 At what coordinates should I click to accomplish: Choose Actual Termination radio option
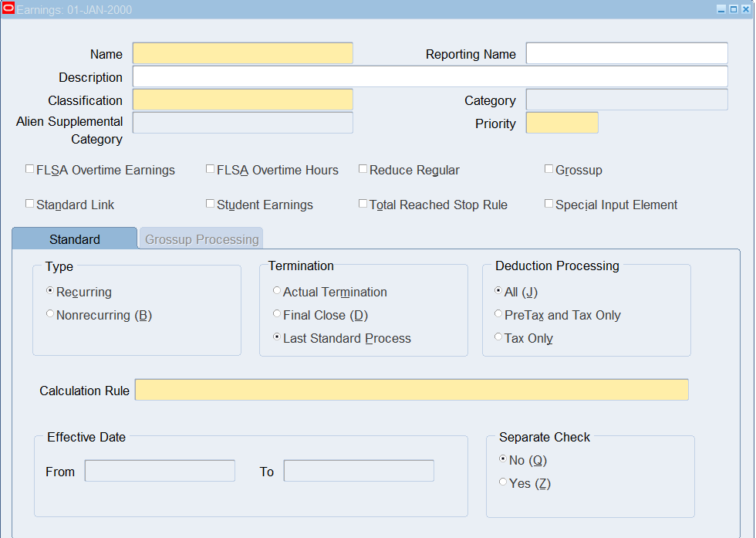pos(277,291)
